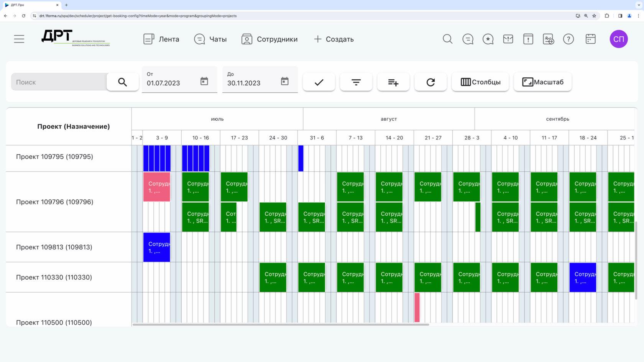Select the август month header

389,119
